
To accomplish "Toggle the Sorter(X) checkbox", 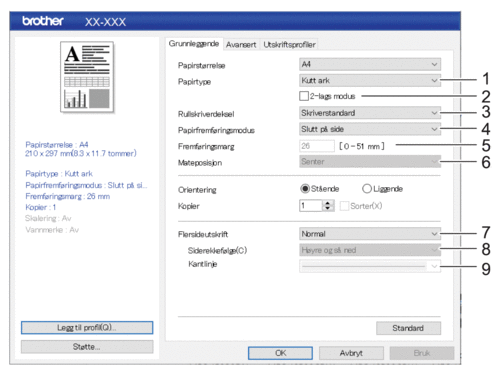I will pyautogui.click(x=344, y=206).
